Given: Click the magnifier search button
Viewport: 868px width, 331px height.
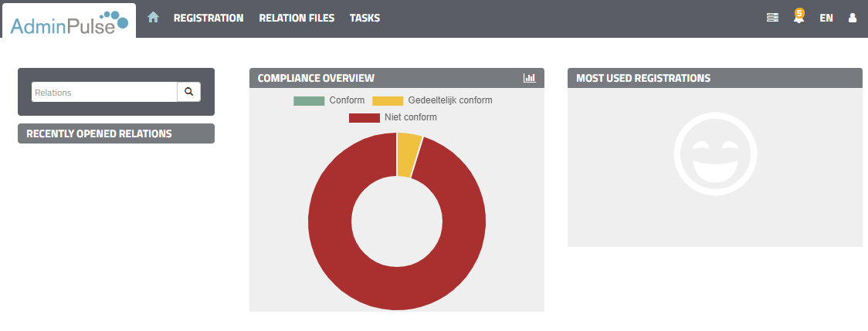Looking at the screenshot, I should (188, 92).
